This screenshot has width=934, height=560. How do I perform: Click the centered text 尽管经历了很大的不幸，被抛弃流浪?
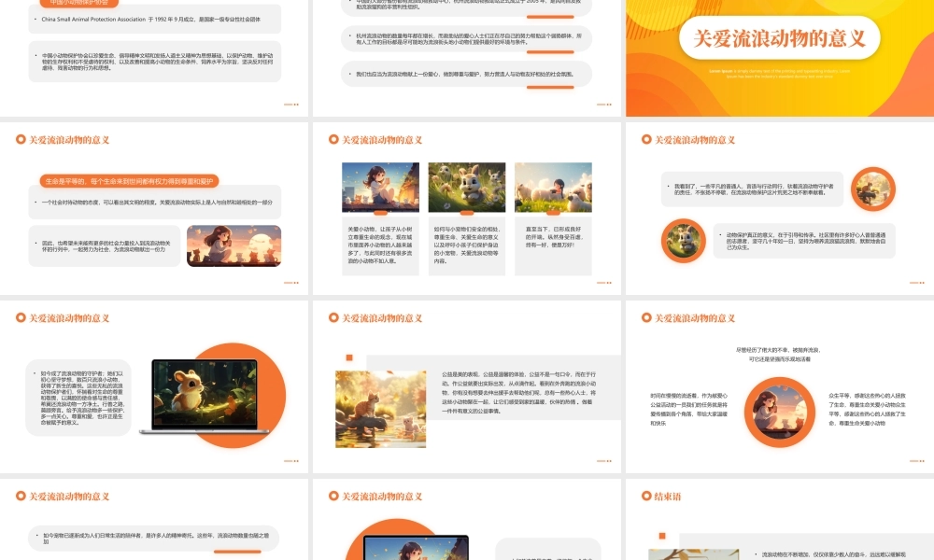point(779,355)
